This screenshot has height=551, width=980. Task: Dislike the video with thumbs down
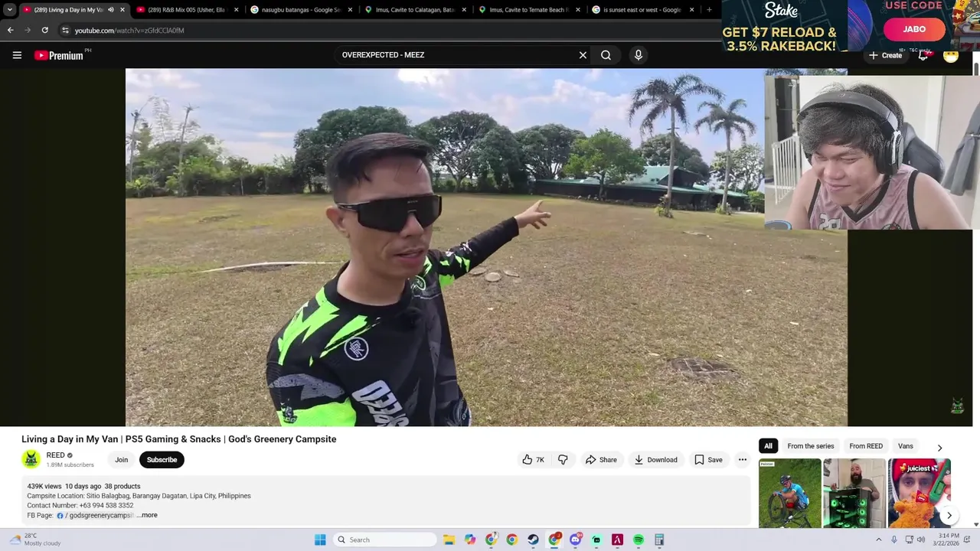click(x=563, y=460)
